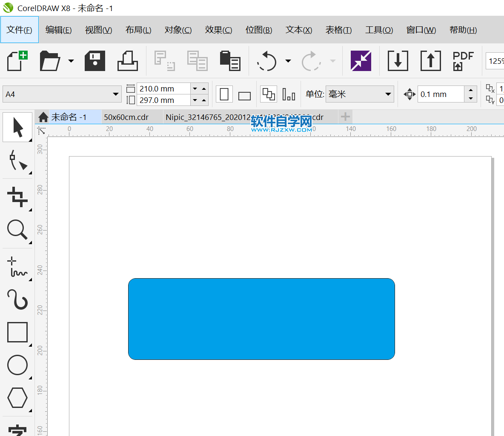504x436 pixels.
Task: Click the Import button in toolbar
Action: click(x=398, y=61)
